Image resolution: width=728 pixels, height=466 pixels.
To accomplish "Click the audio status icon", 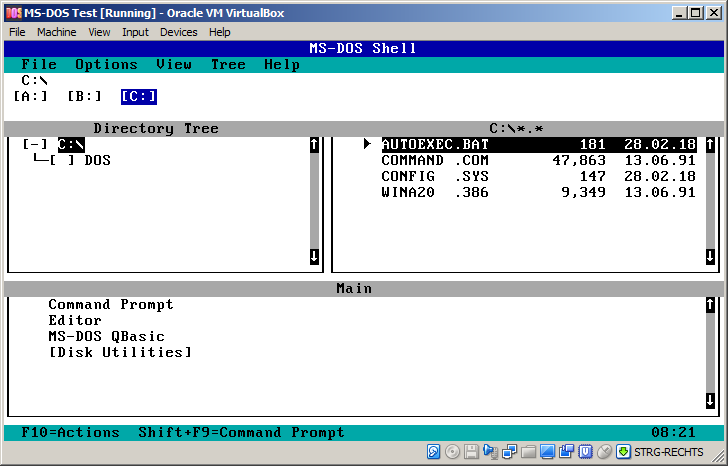I will [490, 451].
